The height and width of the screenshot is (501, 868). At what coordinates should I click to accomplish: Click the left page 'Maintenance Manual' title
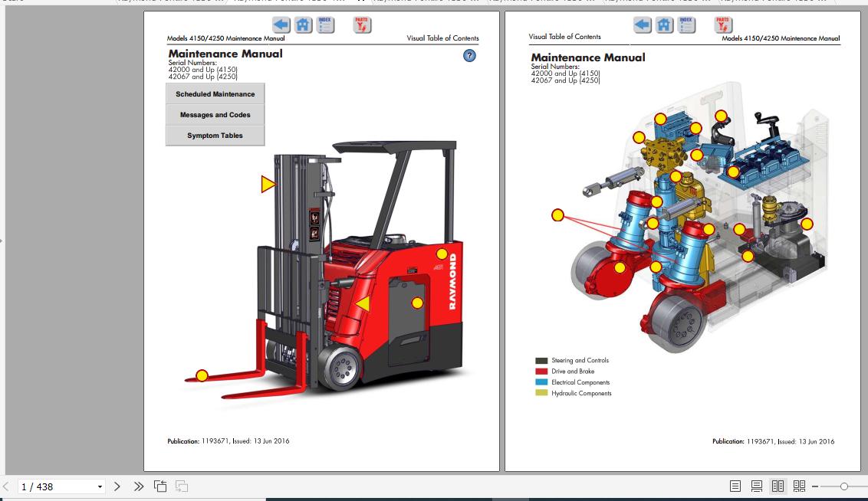(x=225, y=54)
